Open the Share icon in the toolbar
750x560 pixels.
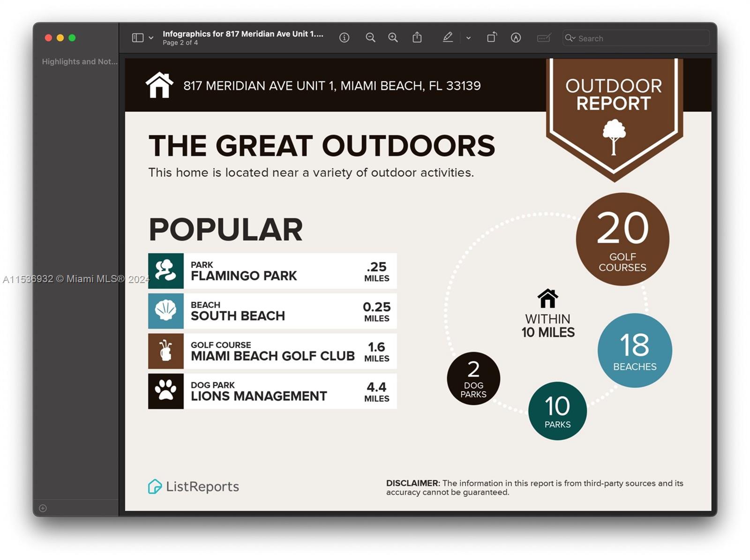pyautogui.click(x=417, y=37)
